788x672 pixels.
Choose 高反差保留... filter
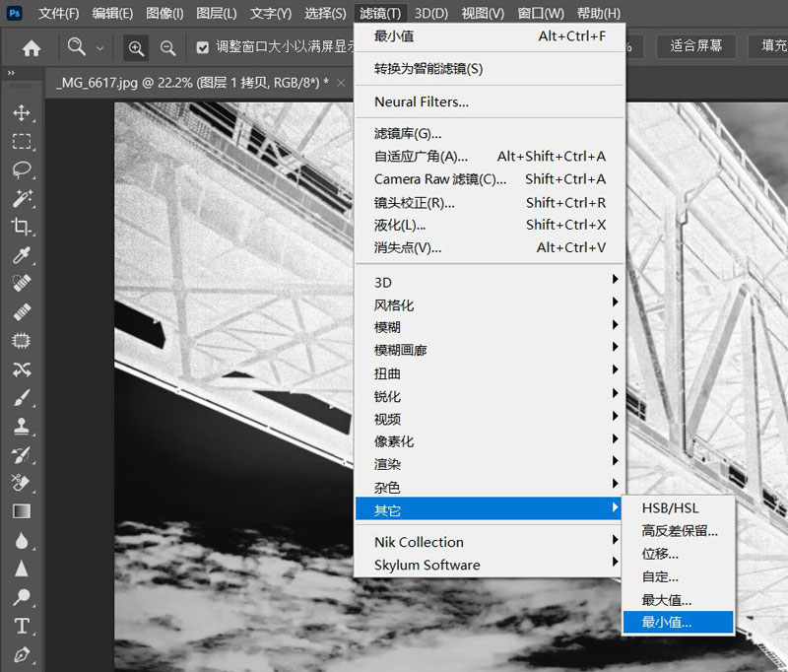tap(678, 530)
